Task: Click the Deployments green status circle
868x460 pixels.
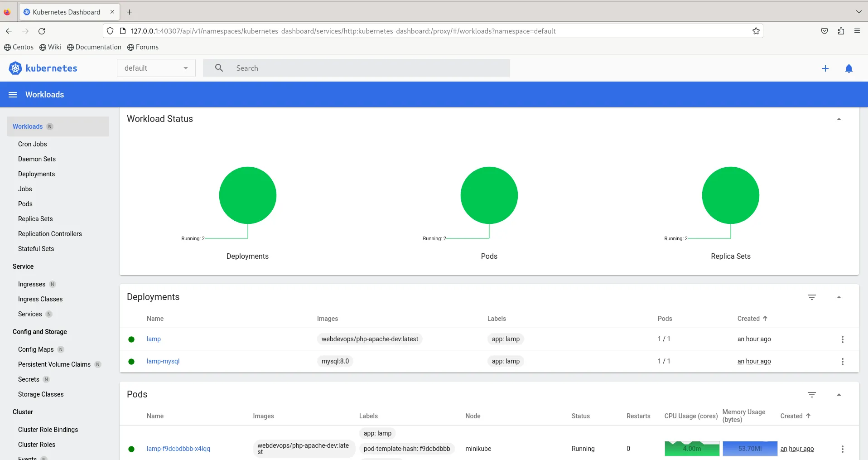Action: [x=248, y=195]
